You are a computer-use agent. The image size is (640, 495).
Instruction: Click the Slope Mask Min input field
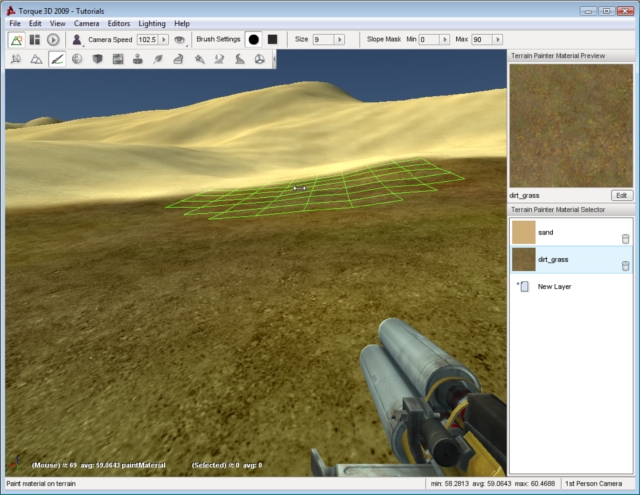427,40
